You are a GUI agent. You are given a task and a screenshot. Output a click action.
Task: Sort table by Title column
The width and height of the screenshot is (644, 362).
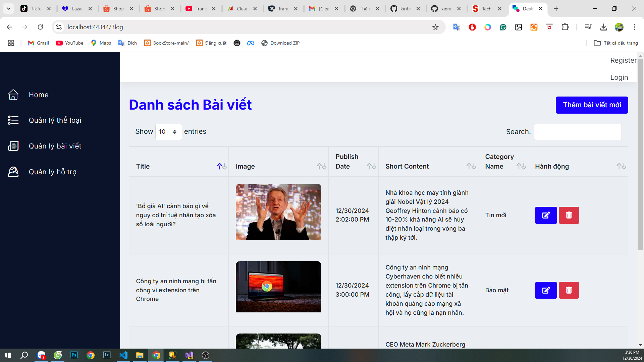pyautogui.click(x=222, y=166)
